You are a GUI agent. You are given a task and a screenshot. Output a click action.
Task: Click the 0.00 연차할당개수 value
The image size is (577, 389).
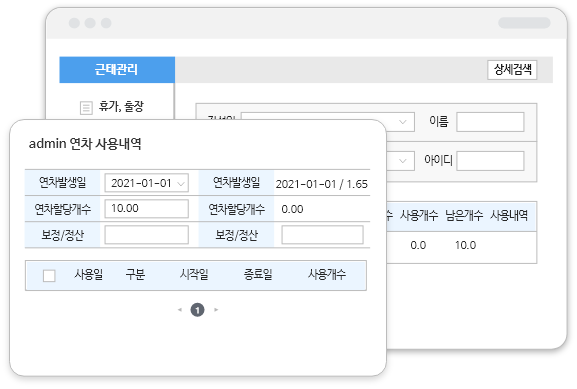point(292,209)
